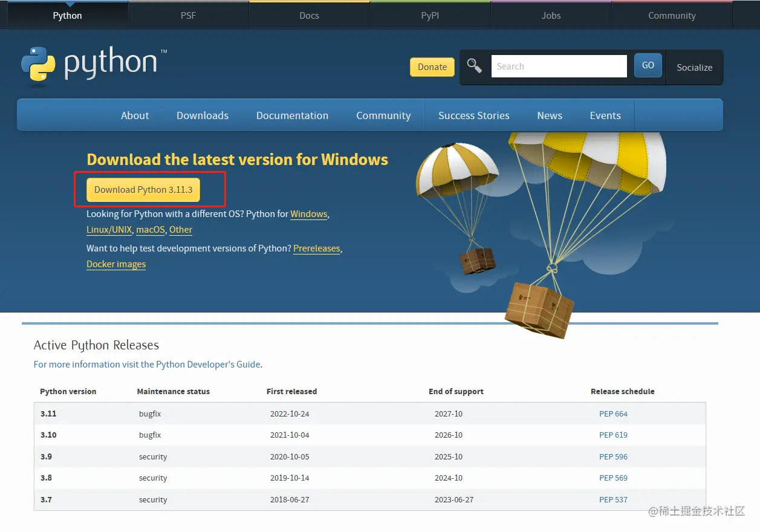760x532 pixels.
Task: Open the Community navigation bar menu
Action: click(x=383, y=115)
